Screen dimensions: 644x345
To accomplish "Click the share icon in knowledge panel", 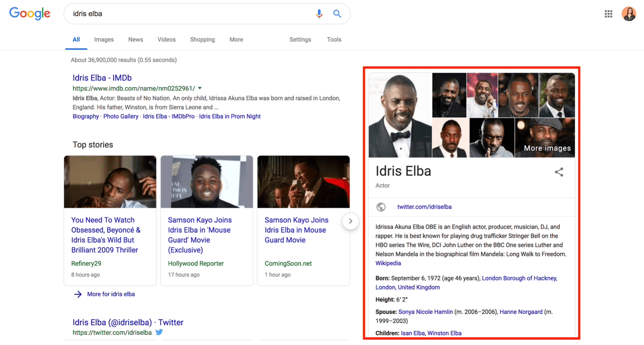I will (x=559, y=172).
